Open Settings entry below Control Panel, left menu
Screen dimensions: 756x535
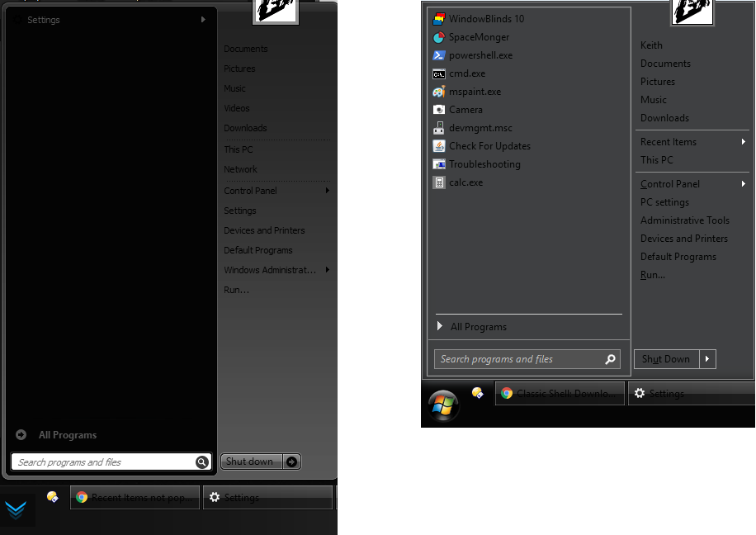pyautogui.click(x=239, y=211)
